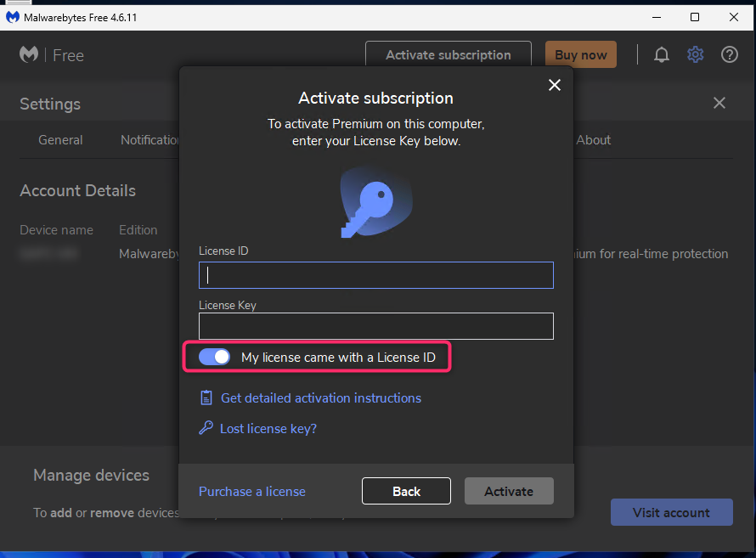Switch to the Notifications settings tab
Image resolution: width=756 pixels, height=558 pixels.
[150, 140]
